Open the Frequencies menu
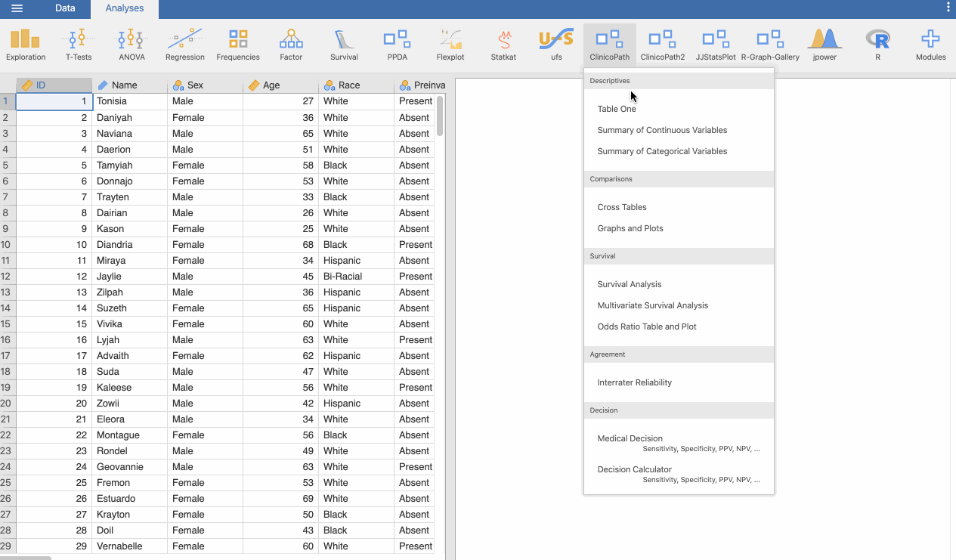This screenshot has width=956, height=560. [x=238, y=45]
